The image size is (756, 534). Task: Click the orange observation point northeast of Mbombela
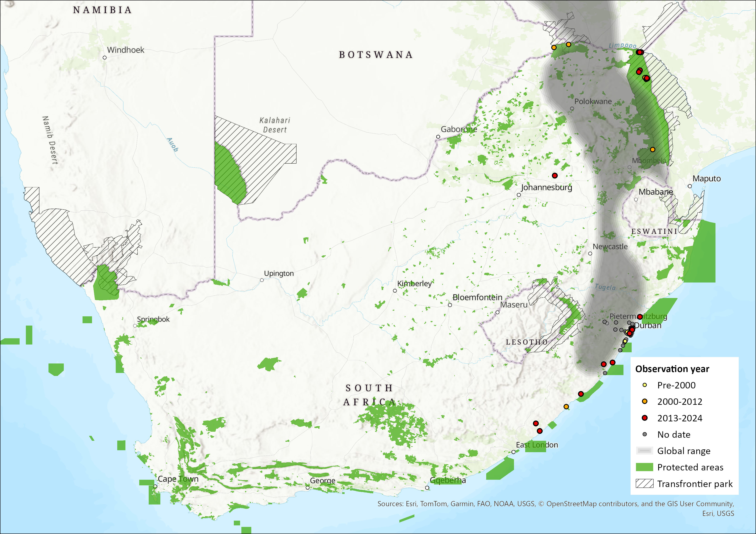653,149
